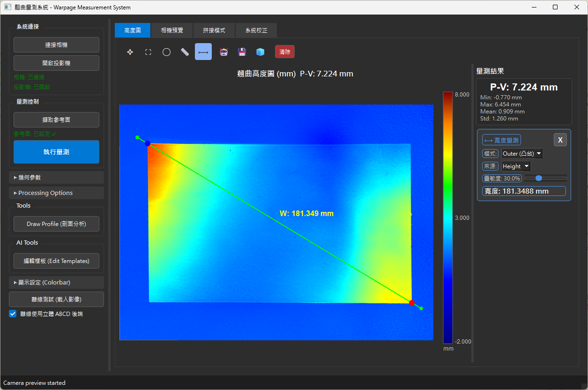Close the 寬度量測 panel with X
The image size is (588, 390).
pyautogui.click(x=560, y=140)
